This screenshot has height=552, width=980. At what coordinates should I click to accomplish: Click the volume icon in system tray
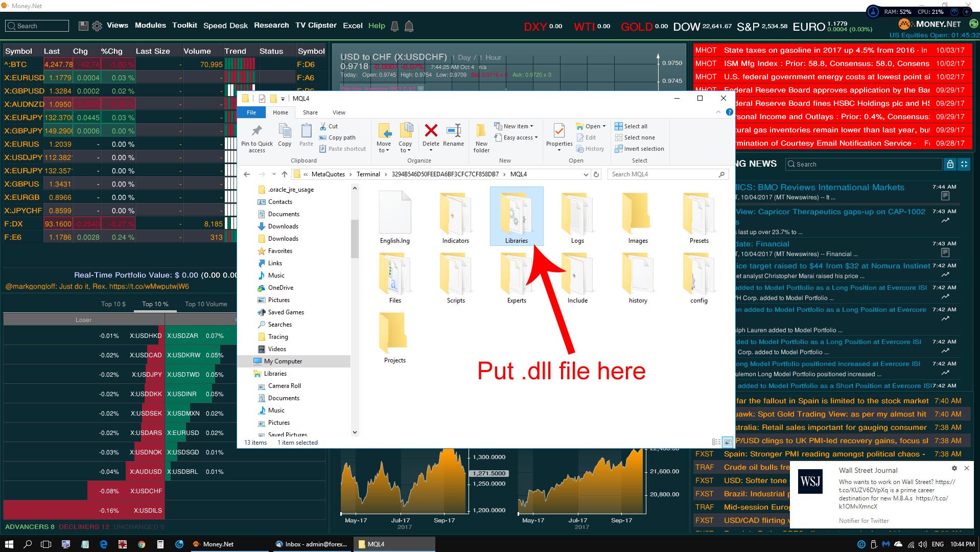tap(923, 544)
